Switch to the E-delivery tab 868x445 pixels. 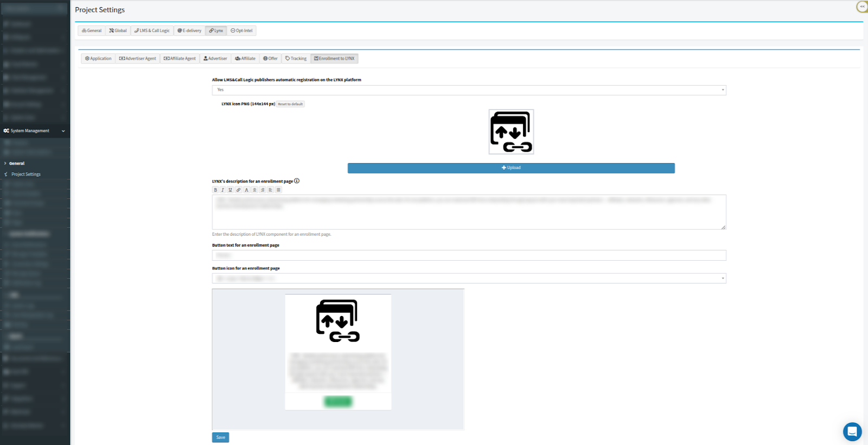[189, 31]
